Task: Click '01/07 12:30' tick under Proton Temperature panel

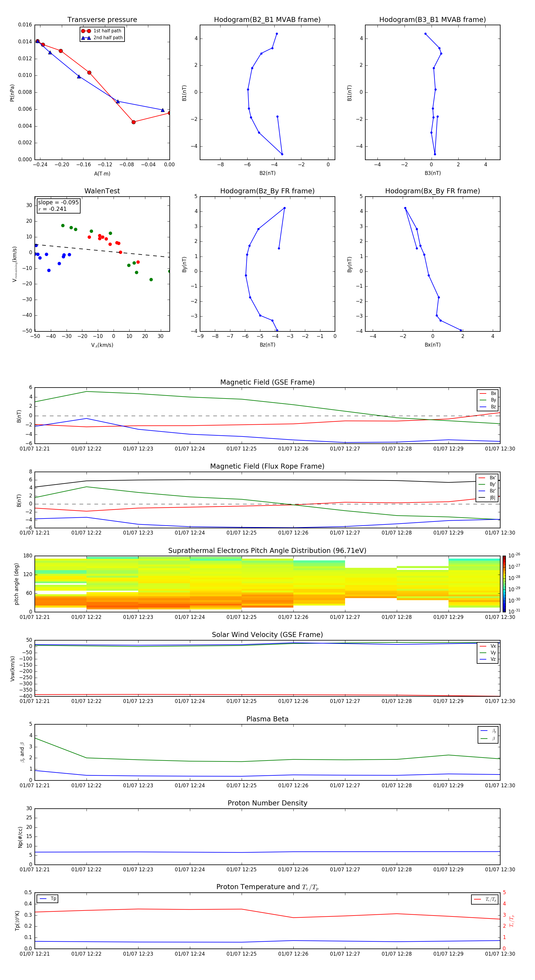Action: 500,954
